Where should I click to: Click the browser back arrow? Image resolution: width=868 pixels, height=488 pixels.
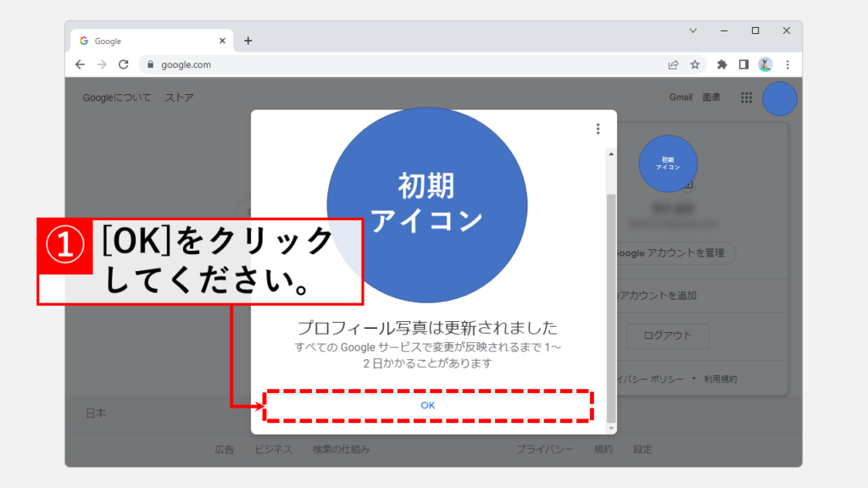80,64
